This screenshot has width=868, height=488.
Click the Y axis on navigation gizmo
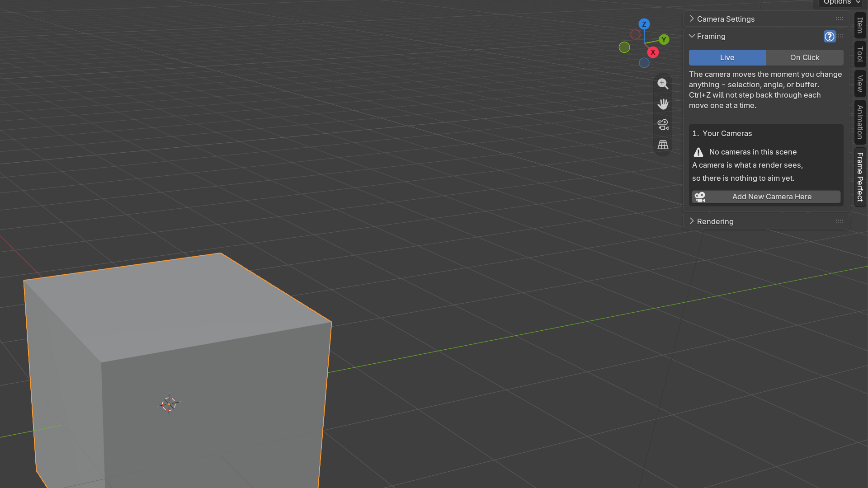tap(664, 40)
